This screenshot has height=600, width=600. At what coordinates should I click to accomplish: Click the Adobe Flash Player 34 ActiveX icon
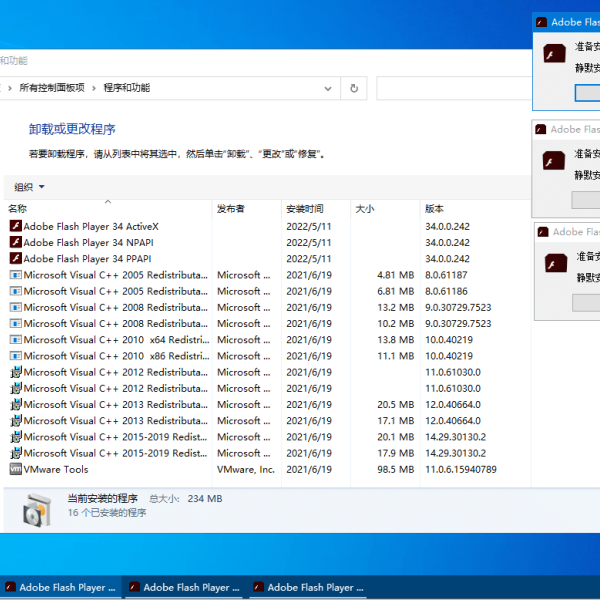[15, 226]
